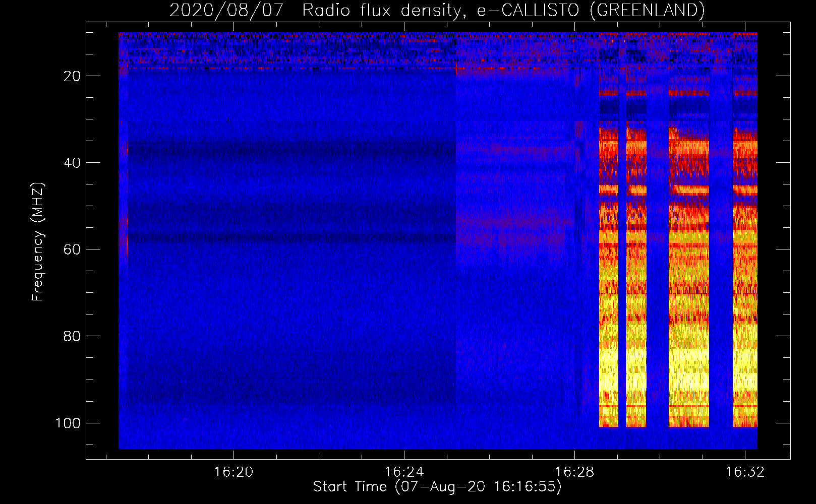This screenshot has height=504, width=816.
Task: Select the 16:20 time tick label
Action: point(234,472)
